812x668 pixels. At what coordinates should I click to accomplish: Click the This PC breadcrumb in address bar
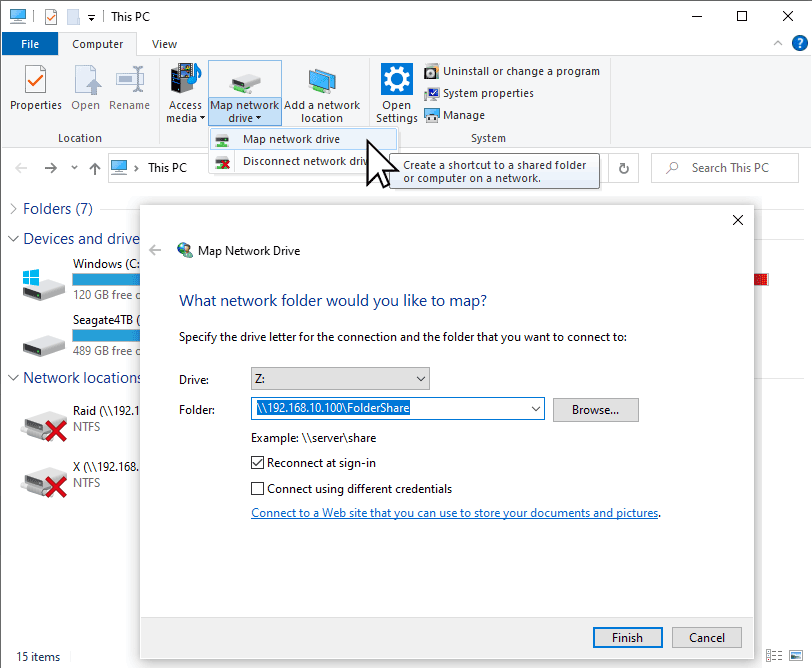[x=167, y=168]
